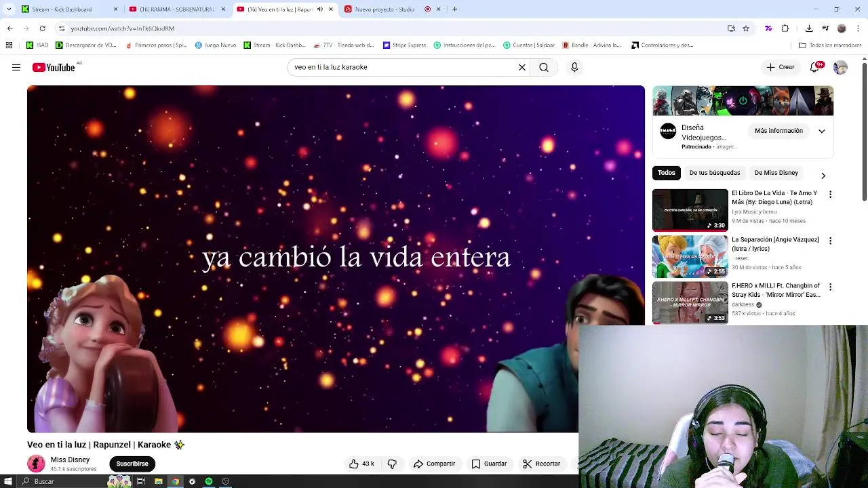Open the F.HERO x MILLI Mirror Mirror thumbnail
The width and height of the screenshot is (868, 488).
coord(690,303)
